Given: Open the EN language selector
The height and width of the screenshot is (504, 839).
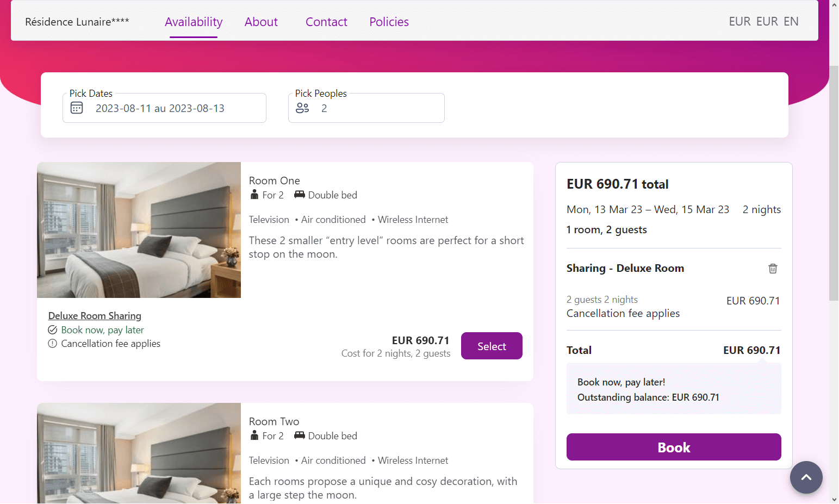Looking at the screenshot, I should click(791, 21).
